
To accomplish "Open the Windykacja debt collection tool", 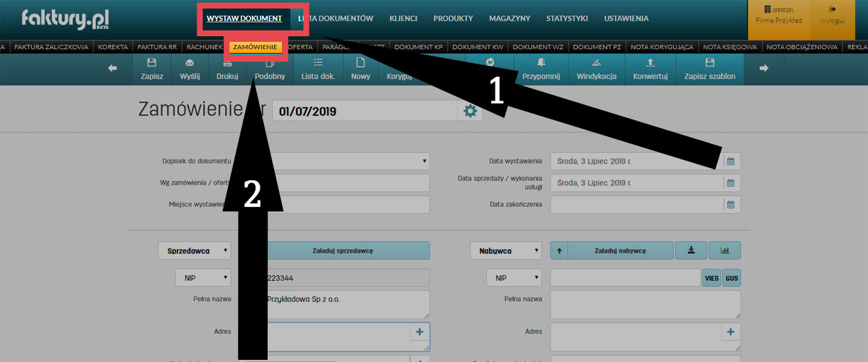I will (595, 69).
